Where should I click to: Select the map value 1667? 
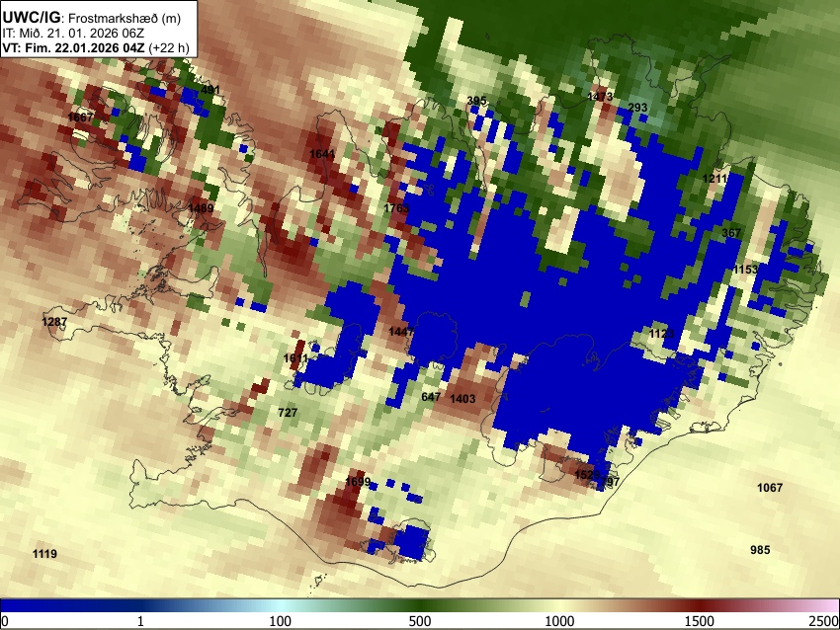pyautogui.click(x=80, y=117)
